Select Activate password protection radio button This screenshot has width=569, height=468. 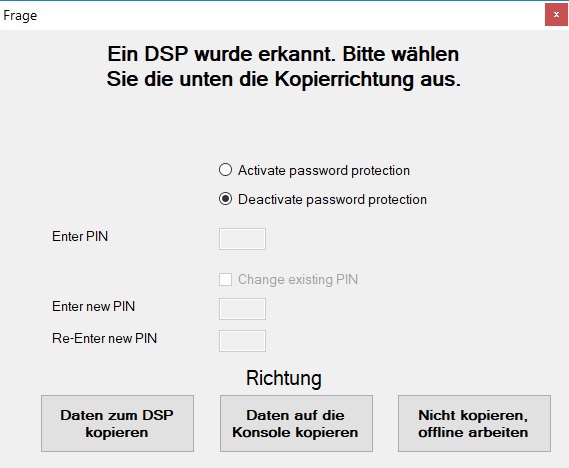(225, 170)
